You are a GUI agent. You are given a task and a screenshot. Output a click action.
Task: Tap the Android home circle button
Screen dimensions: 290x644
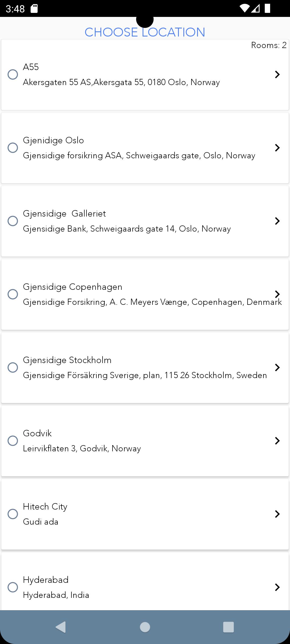[x=145, y=627]
